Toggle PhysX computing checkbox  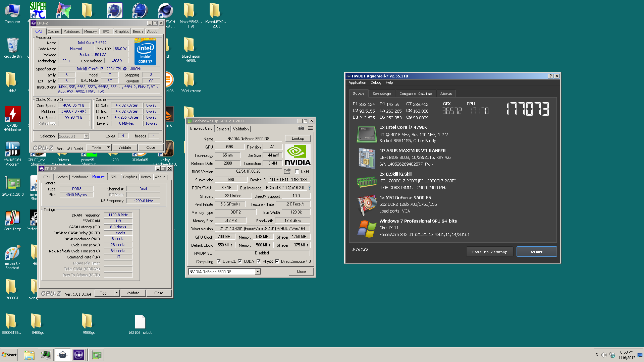click(259, 261)
